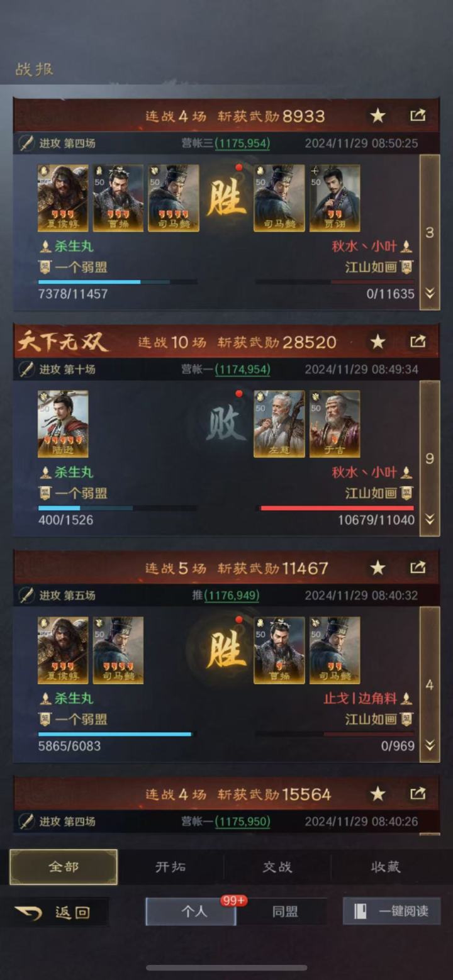Share the 15564 merit battle report
Viewport: 453px width, 980px height.
[418, 793]
